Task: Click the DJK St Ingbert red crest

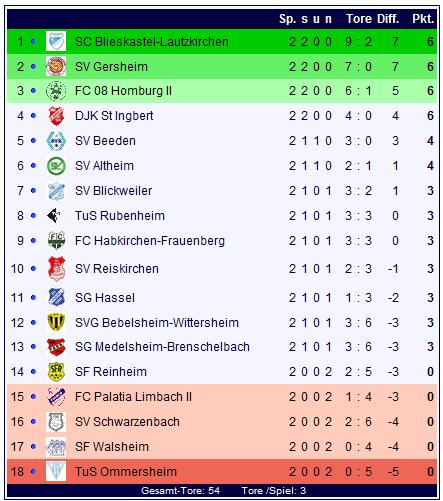Action: point(56,116)
